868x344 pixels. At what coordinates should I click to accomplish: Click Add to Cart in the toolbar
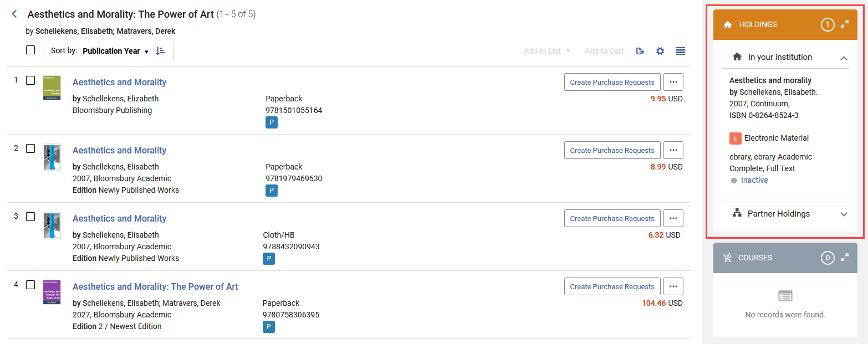[x=604, y=51]
